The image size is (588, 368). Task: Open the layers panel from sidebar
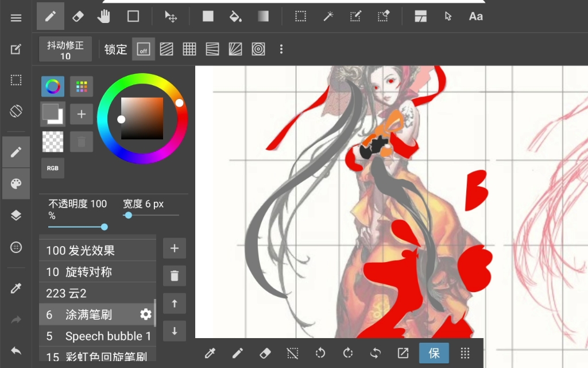click(x=16, y=215)
